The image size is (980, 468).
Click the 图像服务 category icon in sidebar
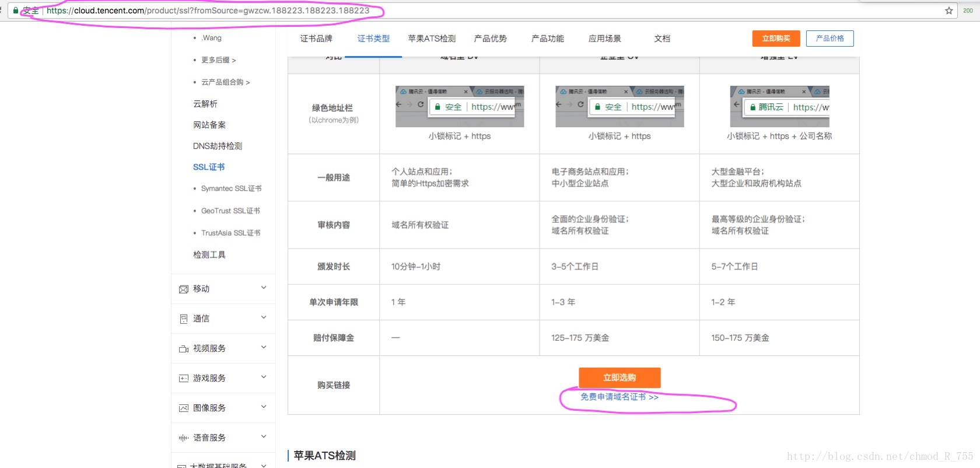pos(183,408)
